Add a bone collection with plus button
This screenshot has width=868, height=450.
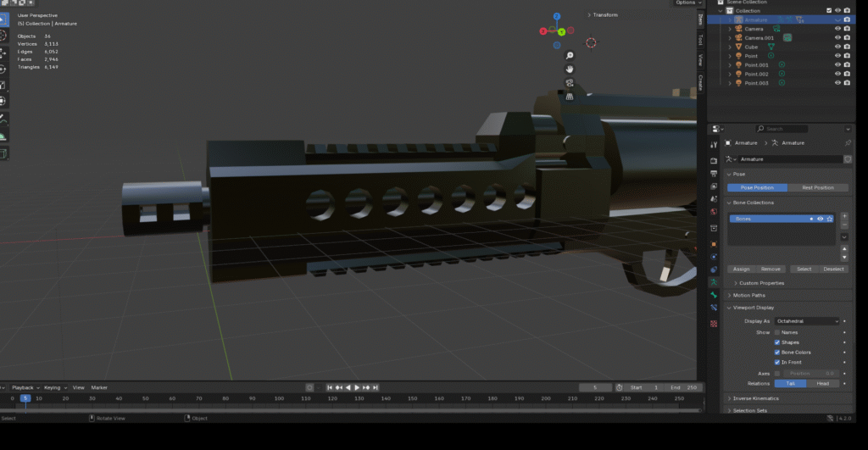coord(844,217)
